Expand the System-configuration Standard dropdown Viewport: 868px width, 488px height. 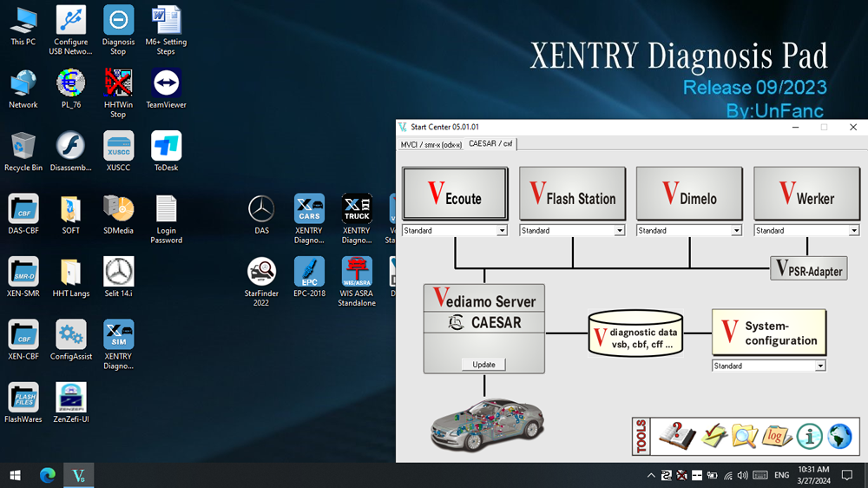(820, 366)
